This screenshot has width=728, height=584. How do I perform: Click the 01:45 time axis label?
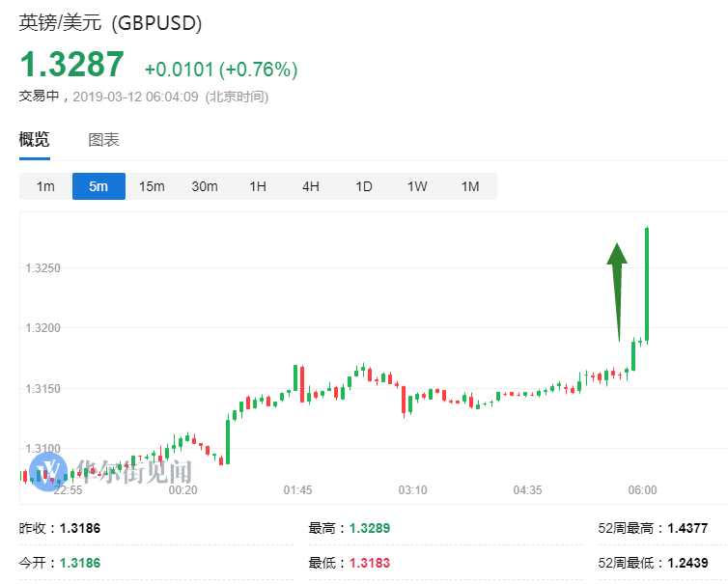[297, 490]
